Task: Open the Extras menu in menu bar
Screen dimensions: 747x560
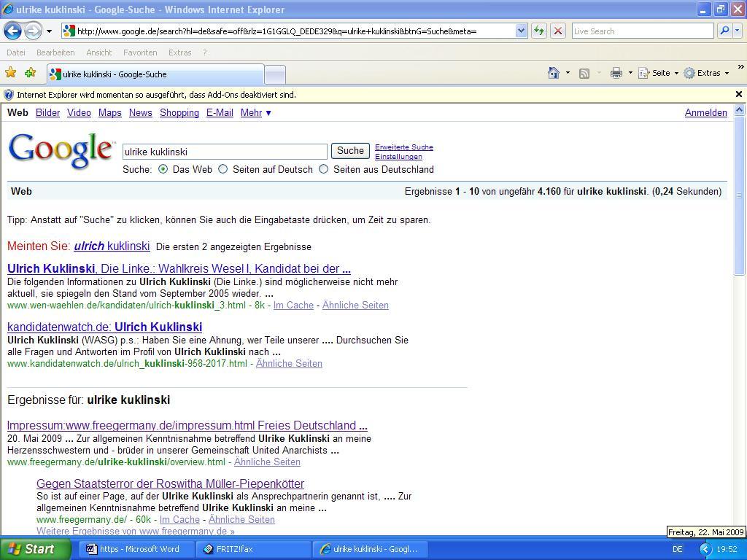Action: [179, 52]
